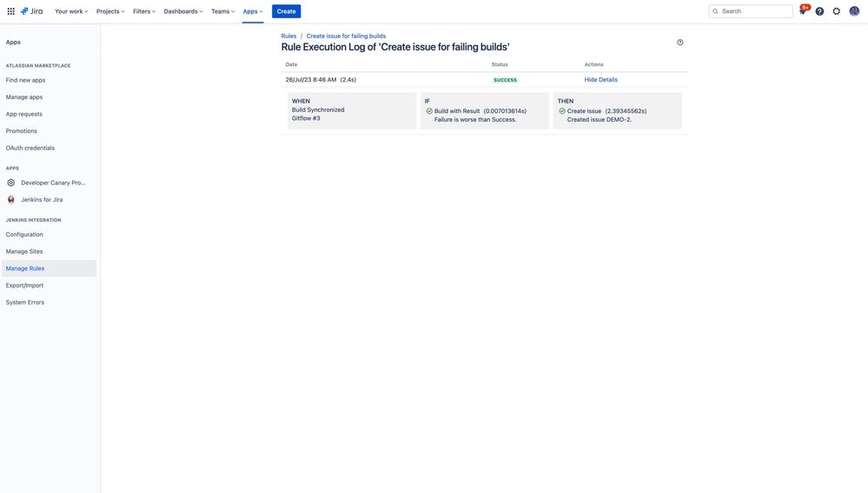Click the Date column header
The height and width of the screenshot is (493, 868).
coord(291,64)
